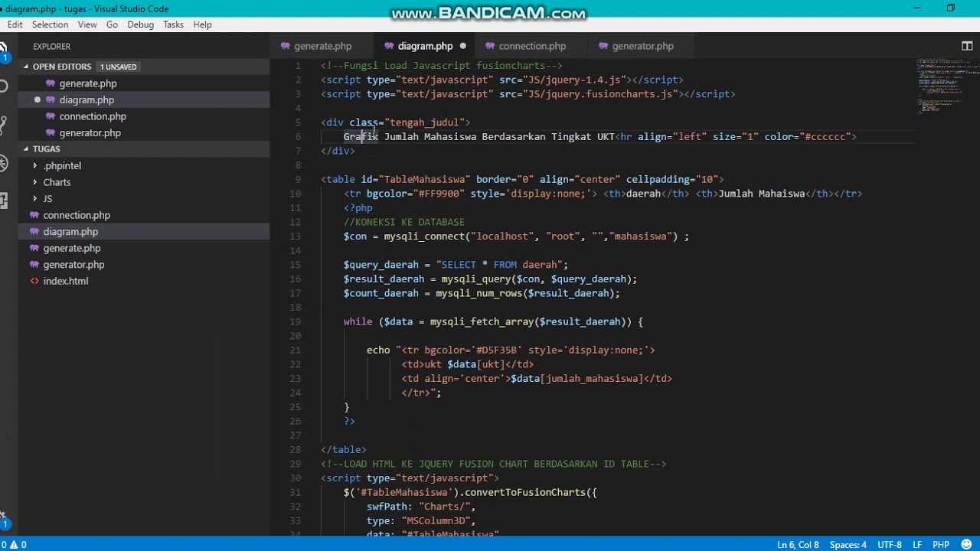980x551 pixels.
Task: Click 'mysqli_connect' on line 13
Action: [424, 236]
